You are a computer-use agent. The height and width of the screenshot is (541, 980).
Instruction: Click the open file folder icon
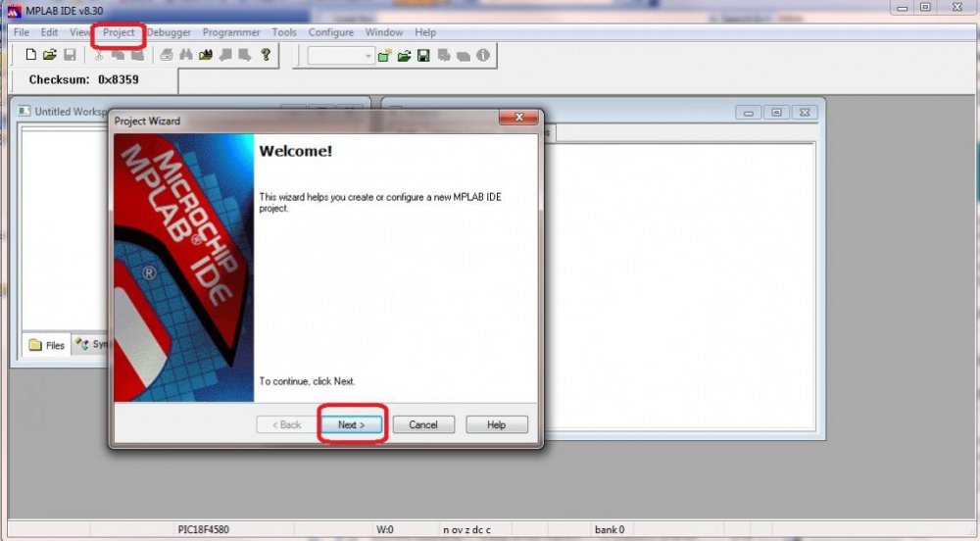[x=50, y=55]
